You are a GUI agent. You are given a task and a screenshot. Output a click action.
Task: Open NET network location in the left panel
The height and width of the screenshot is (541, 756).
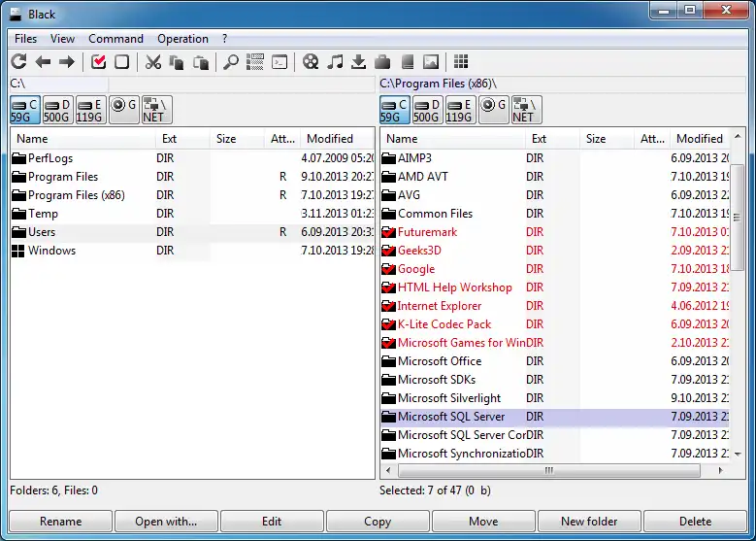156,110
